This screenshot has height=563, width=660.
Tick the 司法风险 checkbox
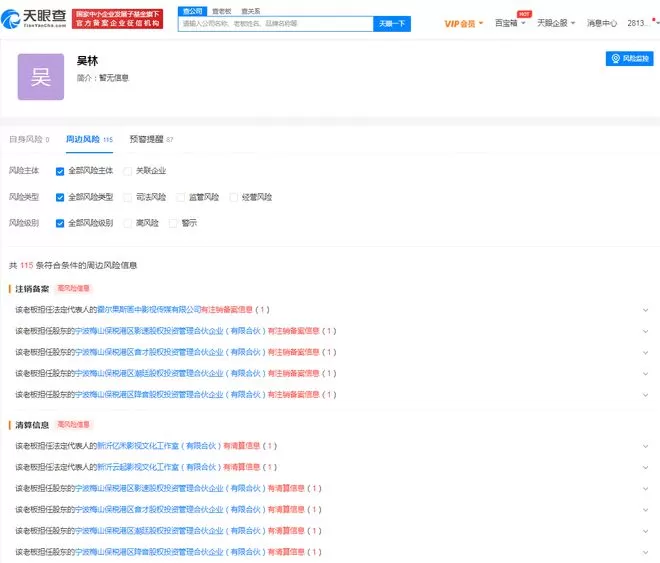click(128, 197)
